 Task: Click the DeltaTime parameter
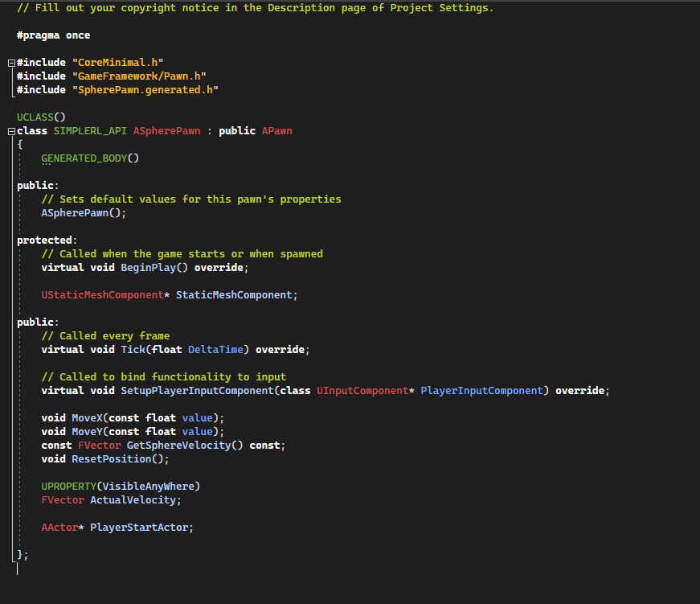point(215,349)
